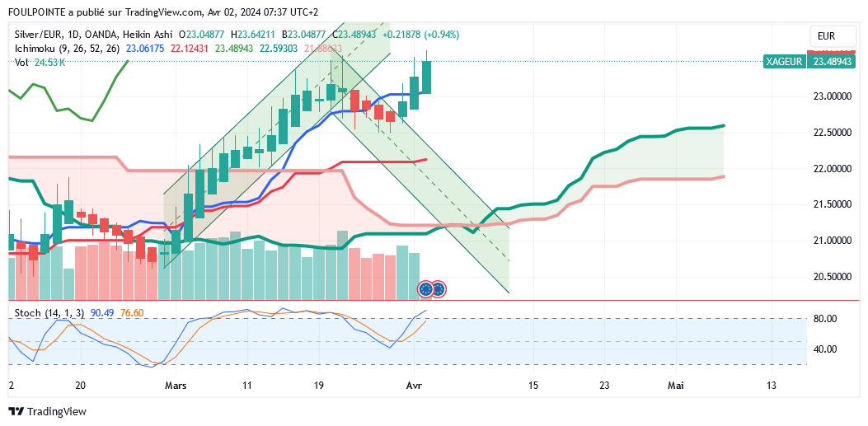868x426 pixels.
Task: Select the Vol 24.53K volume legend
Action: (40, 63)
